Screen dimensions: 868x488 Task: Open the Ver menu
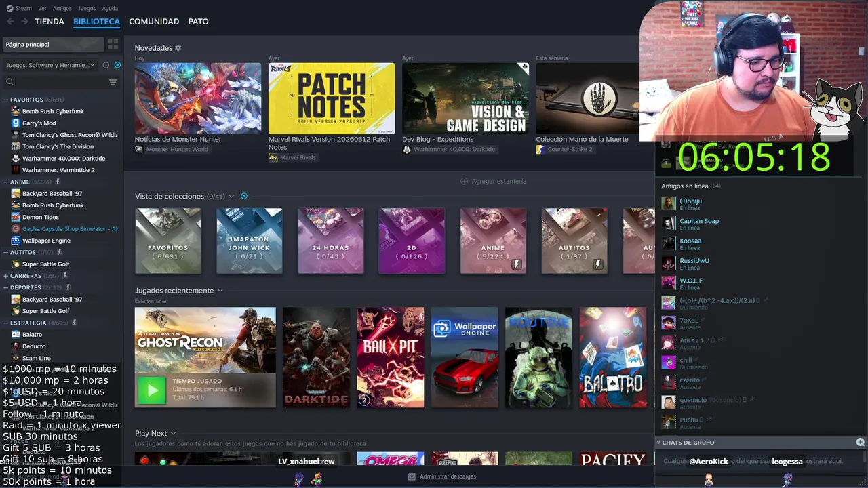[42, 8]
